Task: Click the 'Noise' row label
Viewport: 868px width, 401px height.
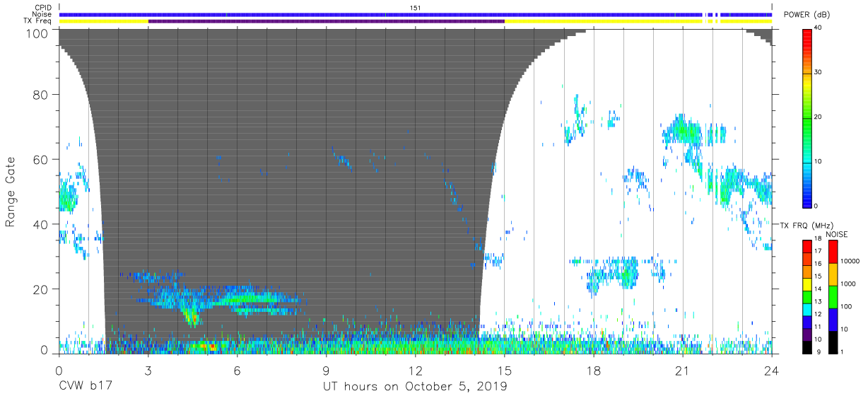Action: (42, 14)
